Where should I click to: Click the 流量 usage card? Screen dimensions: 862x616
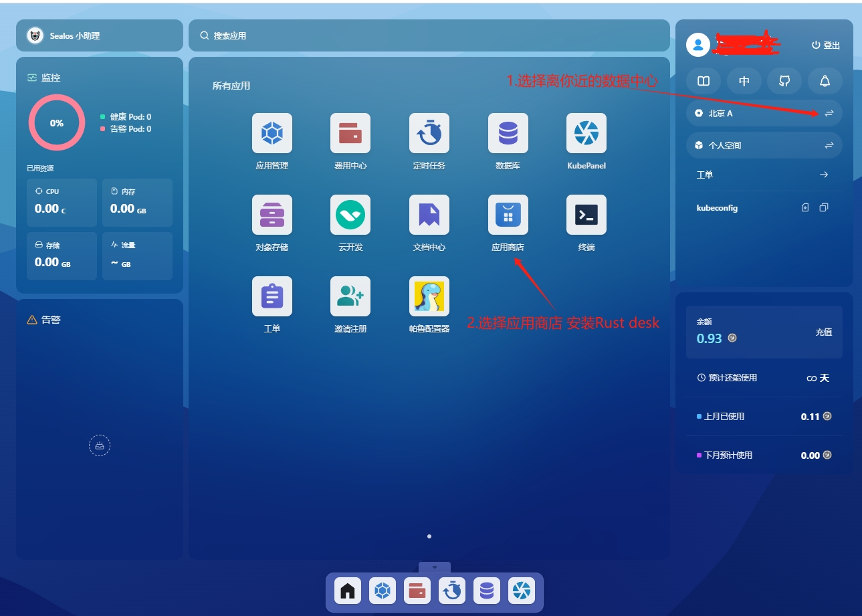tap(137, 256)
